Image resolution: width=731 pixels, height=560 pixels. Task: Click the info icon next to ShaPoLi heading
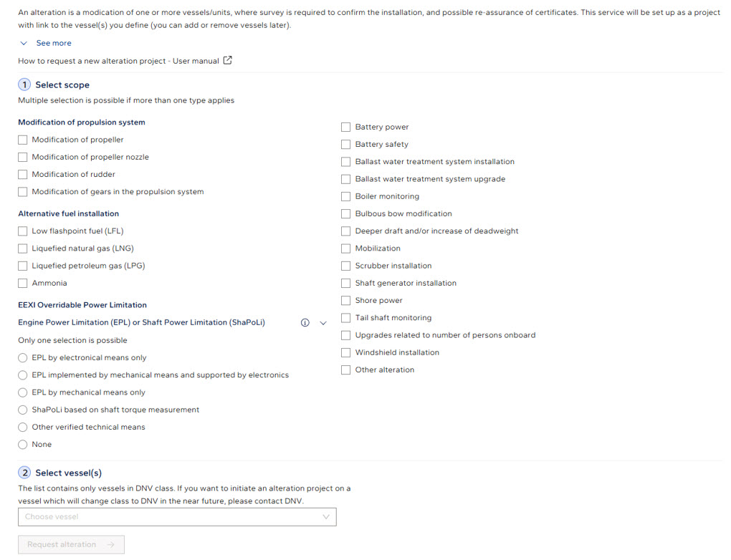(305, 323)
